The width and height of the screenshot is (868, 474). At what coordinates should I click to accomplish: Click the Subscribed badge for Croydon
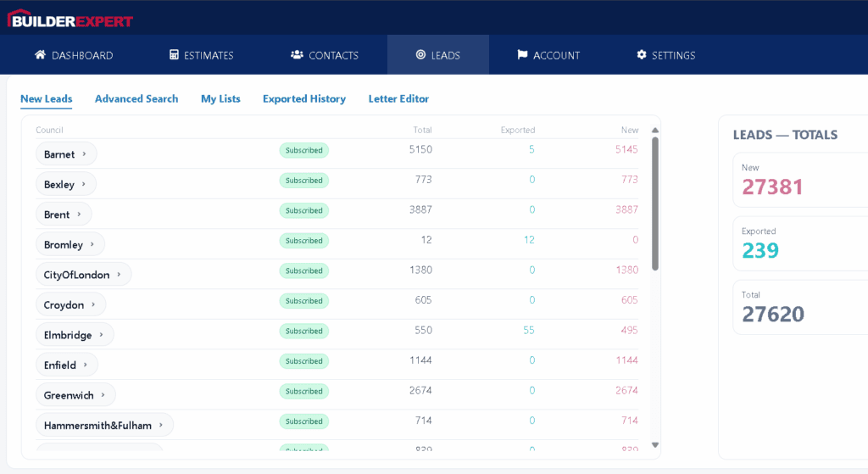pos(304,301)
